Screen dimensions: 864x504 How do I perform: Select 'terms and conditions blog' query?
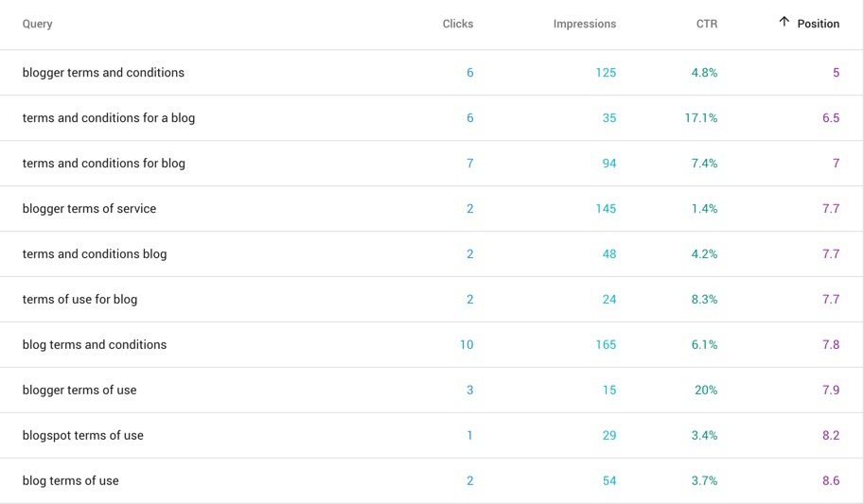point(95,254)
